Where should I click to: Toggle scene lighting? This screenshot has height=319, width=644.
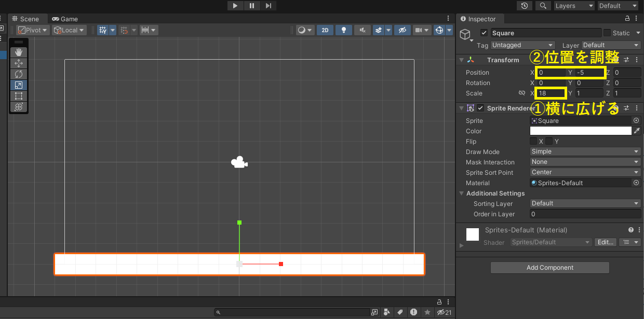point(343,30)
